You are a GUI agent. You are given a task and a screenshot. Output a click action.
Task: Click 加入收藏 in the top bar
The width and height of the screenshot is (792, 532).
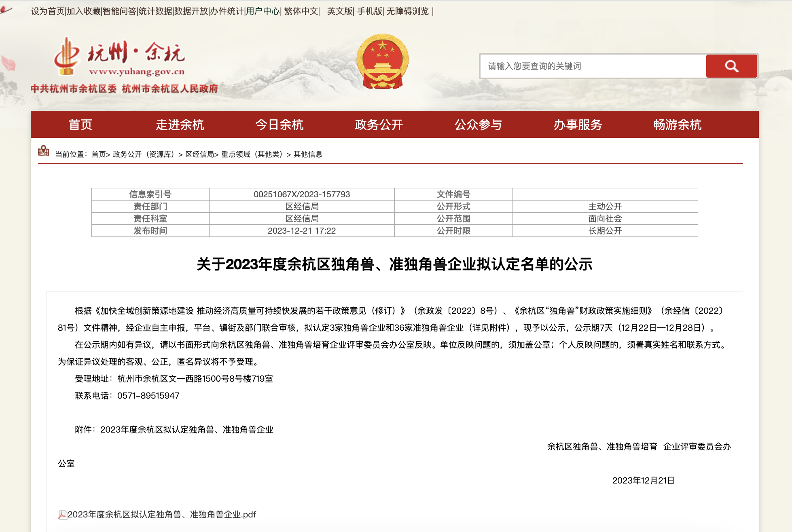click(x=83, y=11)
